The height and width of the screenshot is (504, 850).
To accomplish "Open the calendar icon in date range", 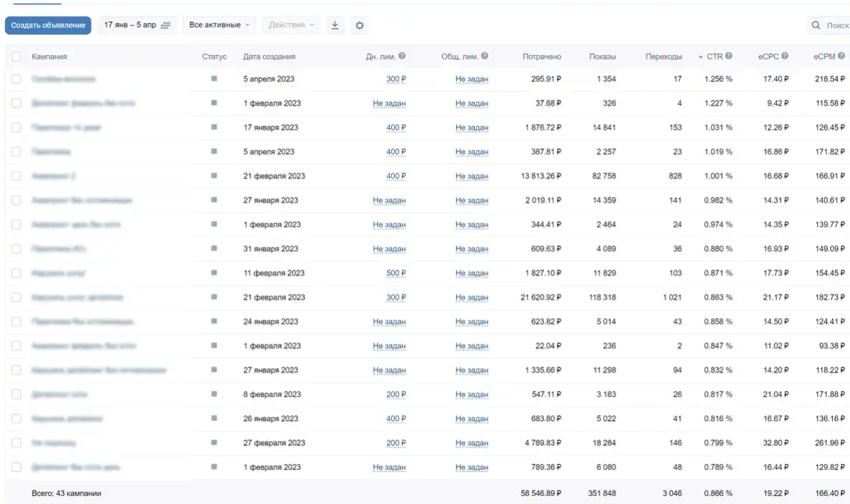I will (x=166, y=25).
